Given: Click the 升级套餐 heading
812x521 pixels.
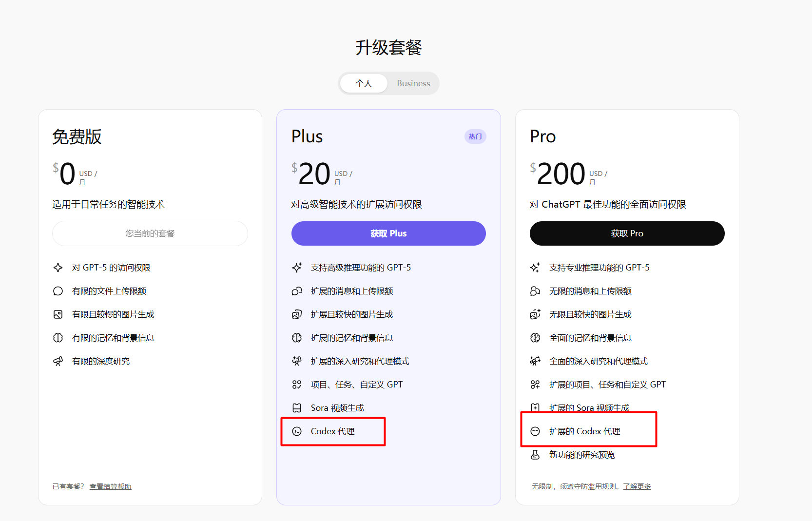Looking at the screenshot, I should coord(388,48).
